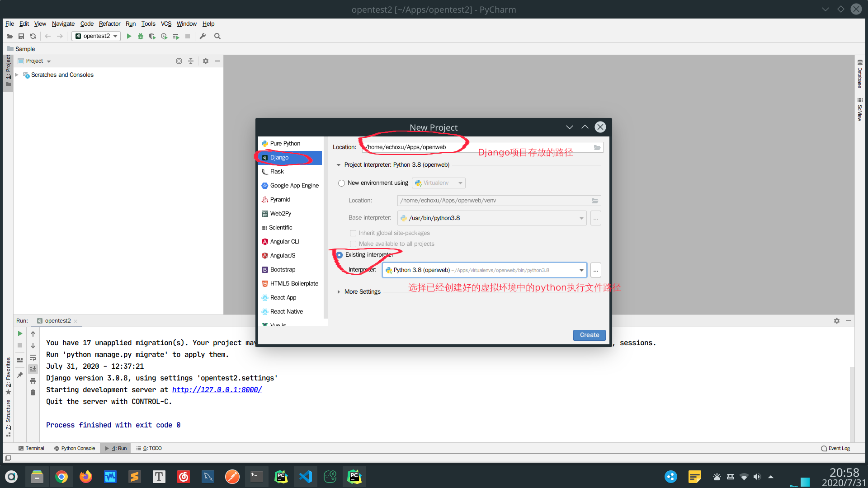Run with coverage icon in toolbar
The image size is (868, 488).
click(152, 36)
